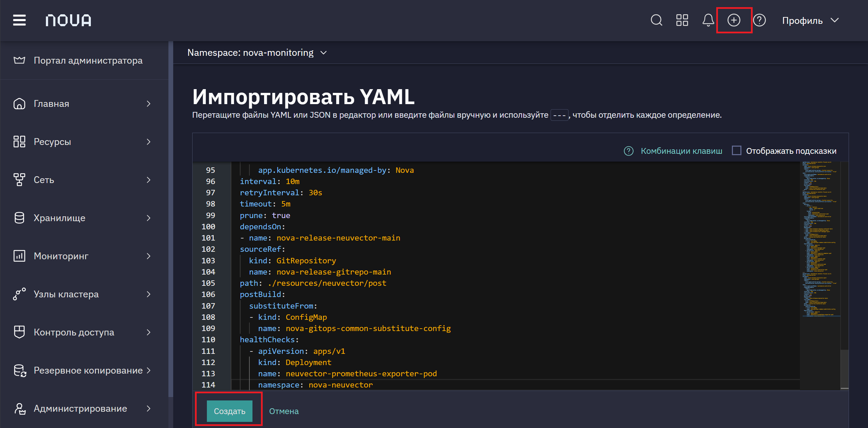The image size is (868, 428).
Task: Expand Сеть section chevron
Action: (x=148, y=180)
